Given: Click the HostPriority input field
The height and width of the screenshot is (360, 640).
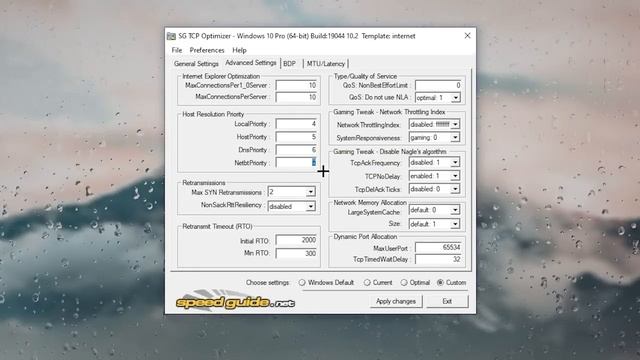Looking at the screenshot, I should [x=296, y=137].
